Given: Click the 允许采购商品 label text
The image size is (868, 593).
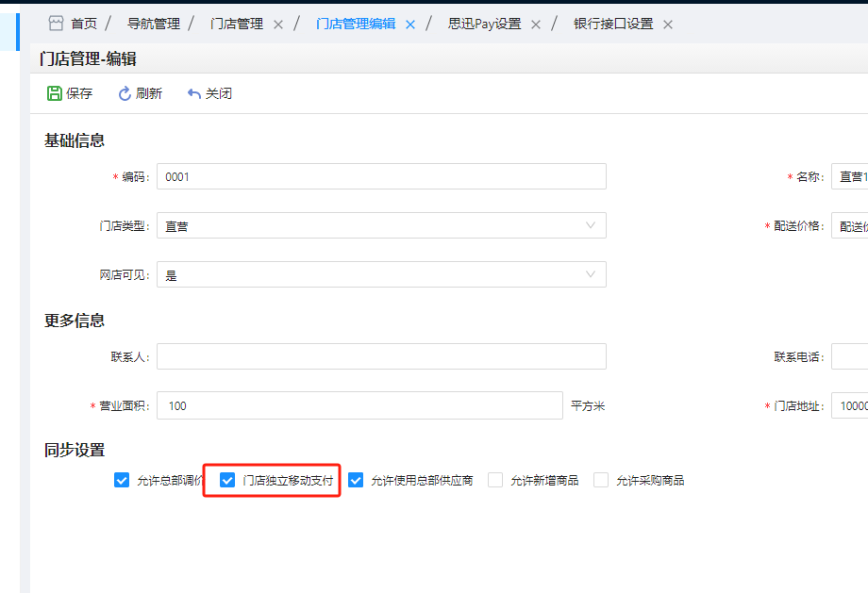Looking at the screenshot, I should tap(650, 480).
